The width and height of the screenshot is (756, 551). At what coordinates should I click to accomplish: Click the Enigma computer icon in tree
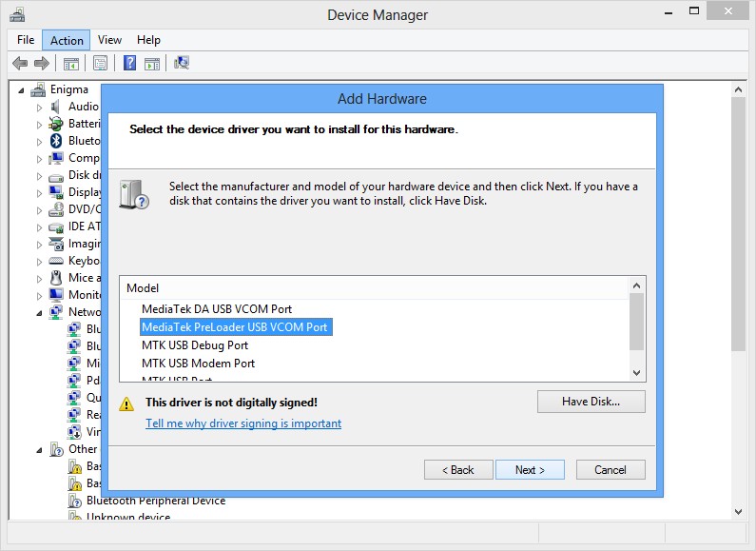38,89
